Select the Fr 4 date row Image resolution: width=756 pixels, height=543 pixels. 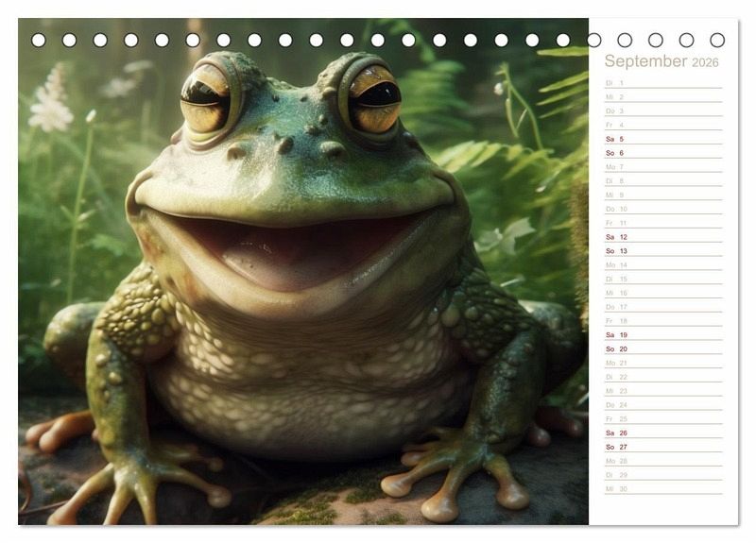pyautogui.click(x=663, y=125)
